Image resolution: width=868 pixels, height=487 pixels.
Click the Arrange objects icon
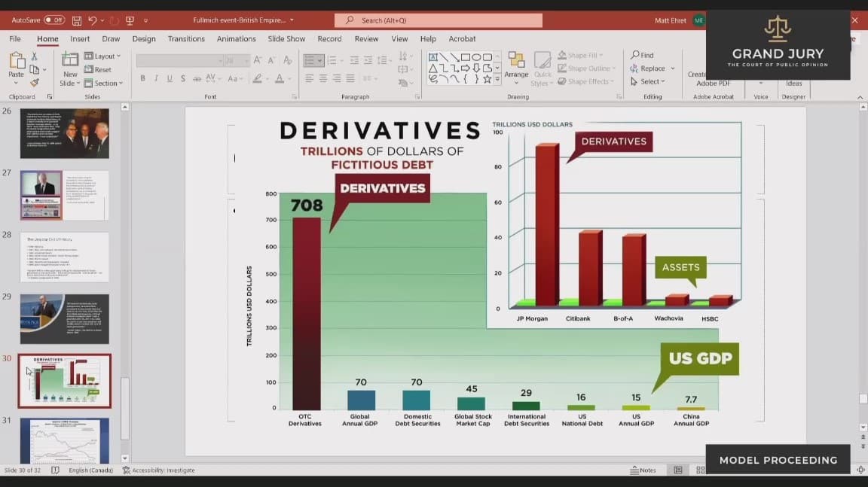click(x=516, y=65)
